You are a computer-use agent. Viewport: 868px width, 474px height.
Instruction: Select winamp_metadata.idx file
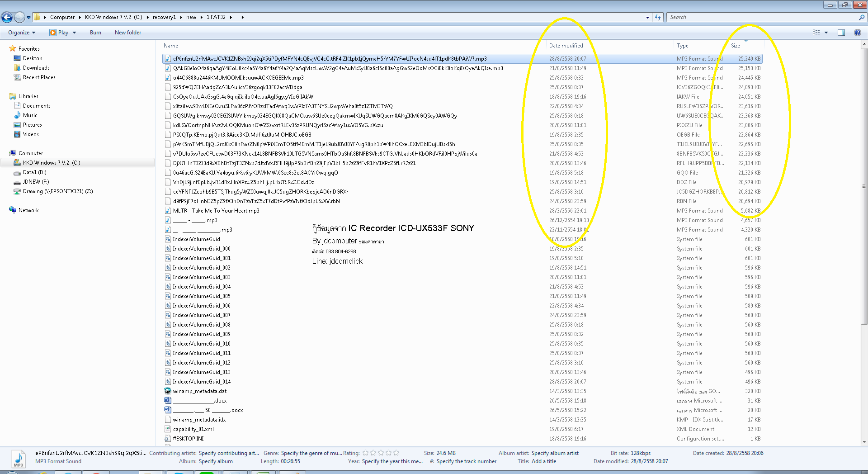tap(199, 420)
